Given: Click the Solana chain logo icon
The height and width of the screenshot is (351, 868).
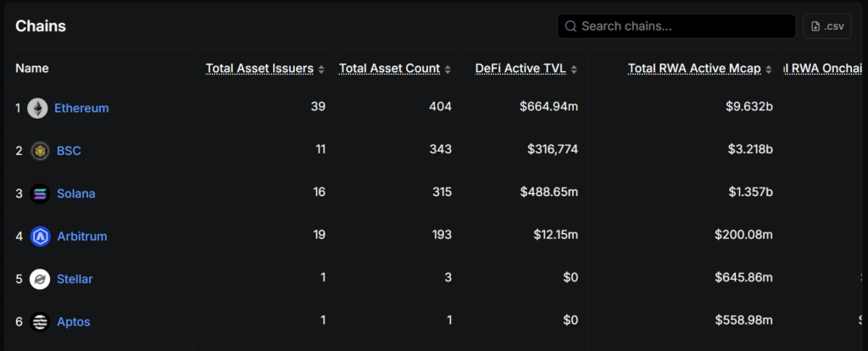Looking at the screenshot, I should coord(40,194).
